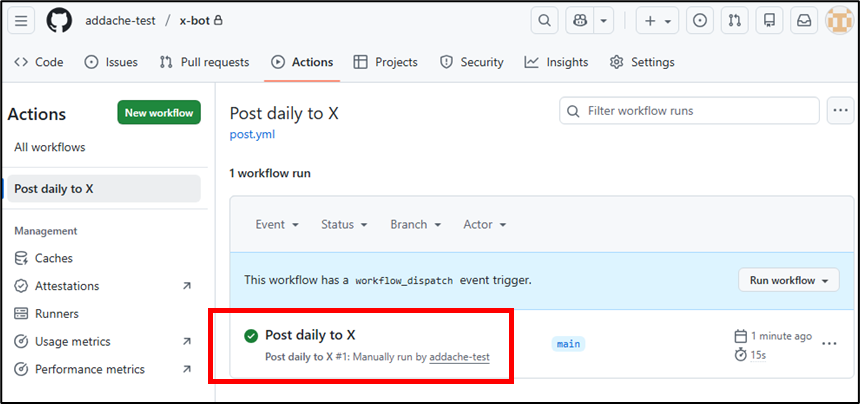860x404 pixels.
Task: Select All workflows in sidebar
Action: click(50, 147)
